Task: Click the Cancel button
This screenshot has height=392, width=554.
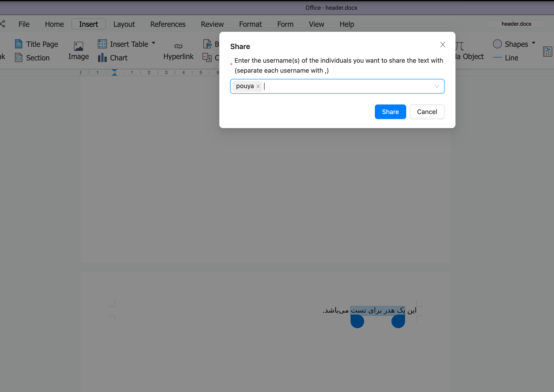Action: pos(427,112)
